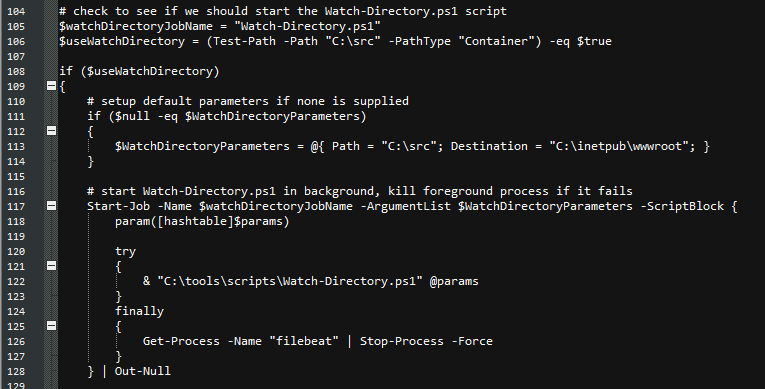765x389 pixels.
Task: Place cursor on "C:\inetpub\wwwroot" string
Action: tap(618, 146)
